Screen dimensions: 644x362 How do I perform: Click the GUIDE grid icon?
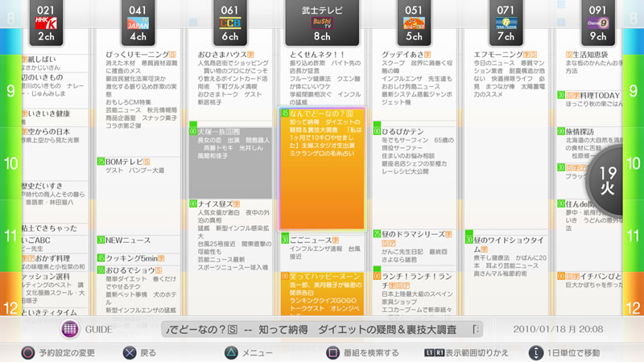[x=69, y=330]
